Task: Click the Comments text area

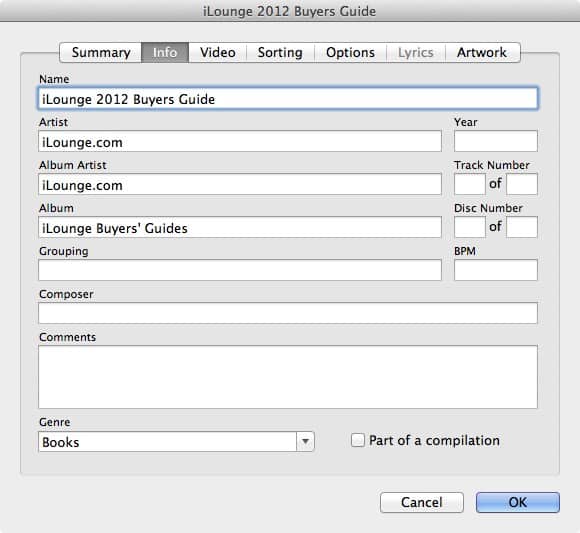Action: tap(288, 377)
